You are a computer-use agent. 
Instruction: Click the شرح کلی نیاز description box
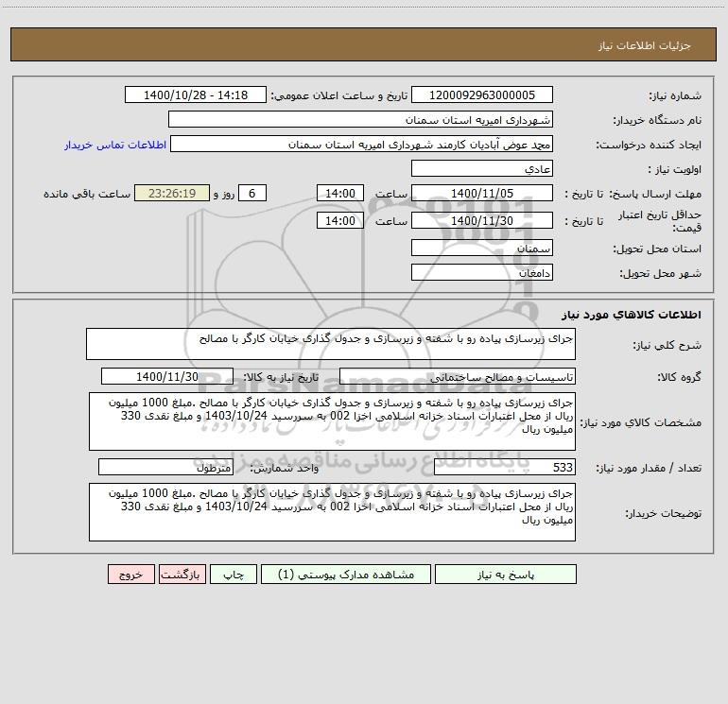[331, 344]
